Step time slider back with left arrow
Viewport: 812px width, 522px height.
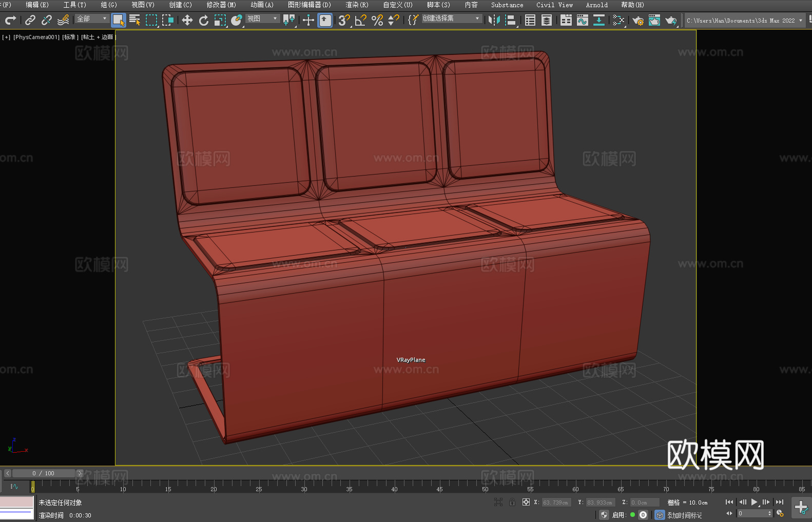click(x=8, y=473)
